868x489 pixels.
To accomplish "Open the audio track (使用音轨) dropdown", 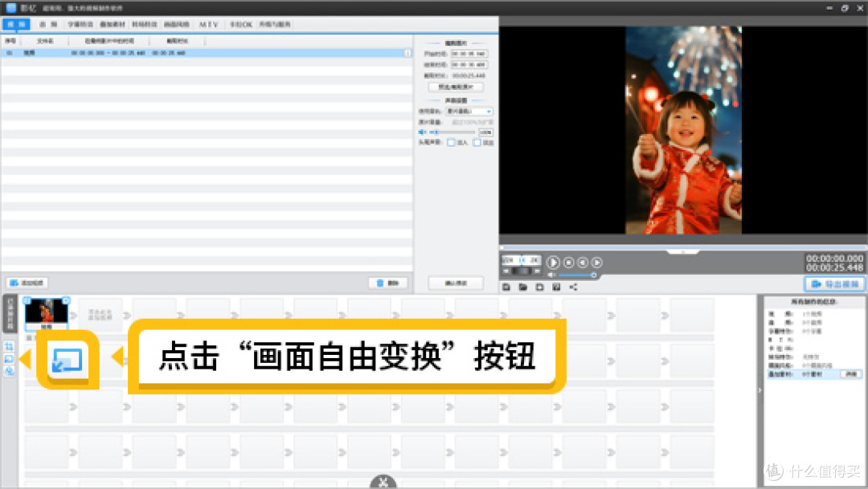I will coord(469,111).
